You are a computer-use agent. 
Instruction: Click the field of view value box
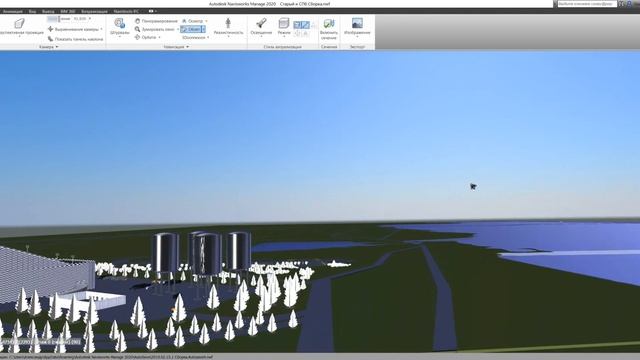80,19
